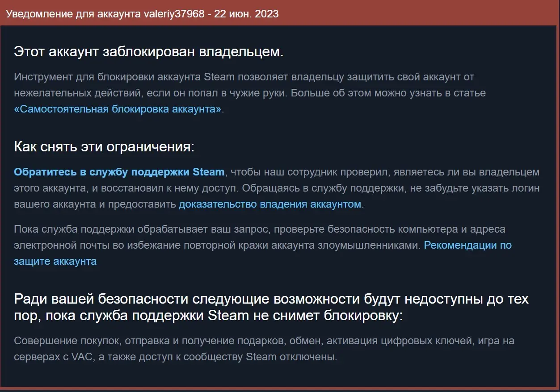The width and height of the screenshot is (560, 392).
Task: Click the heading «Как снять эти ограничения:»
Action: click(x=104, y=146)
